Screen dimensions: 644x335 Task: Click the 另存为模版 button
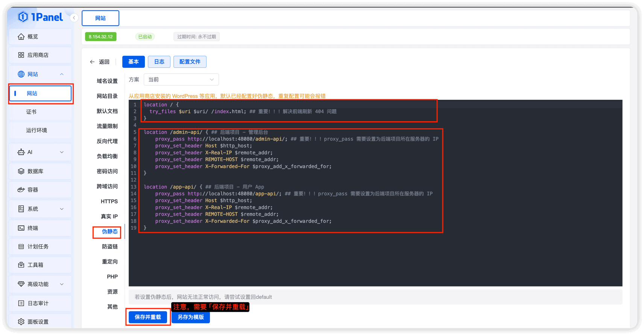point(191,317)
